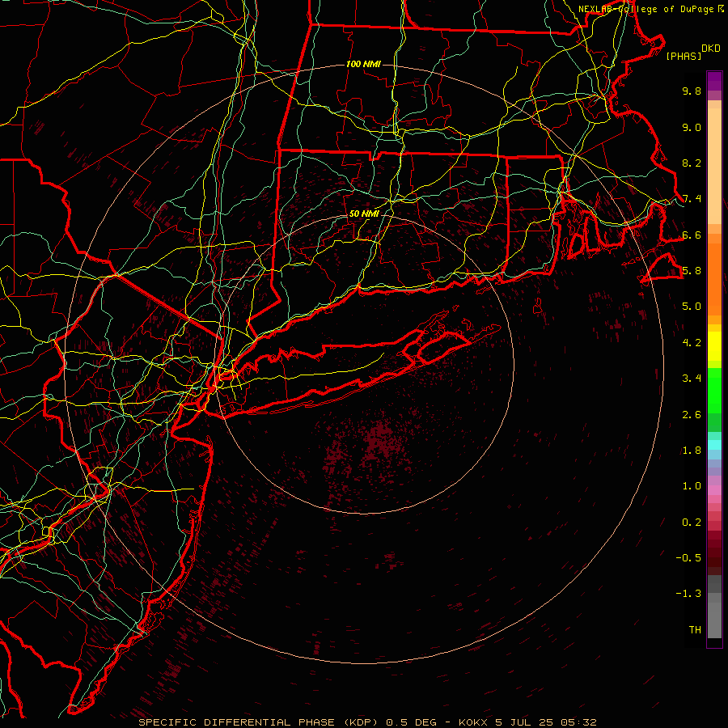The image size is (728, 728).
Task: Click the 8.2 scale value
Action: 692,163
